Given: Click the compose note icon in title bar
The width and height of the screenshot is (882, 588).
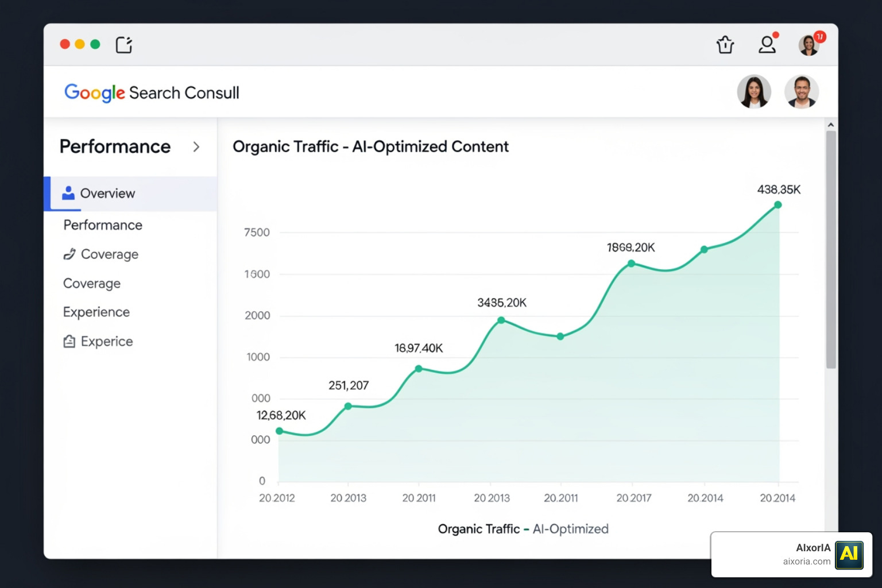Looking at the screenshot, I should pos(124,45).
